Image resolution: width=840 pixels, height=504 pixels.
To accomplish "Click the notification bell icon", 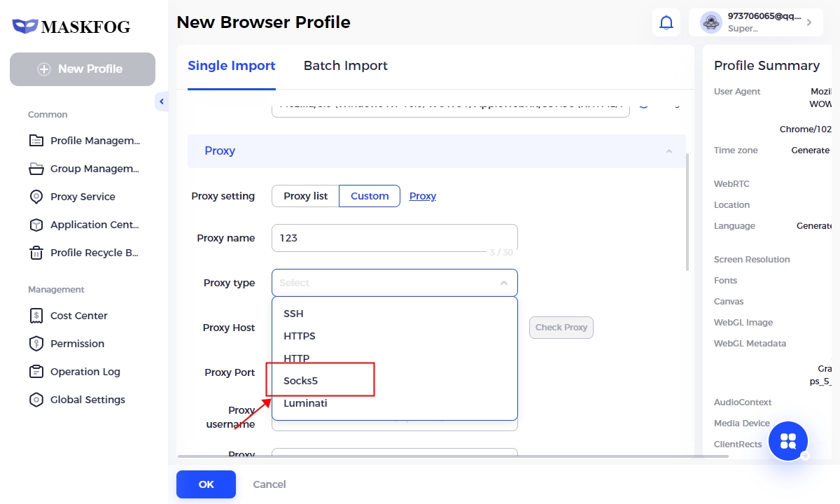I will click(666, 22).
